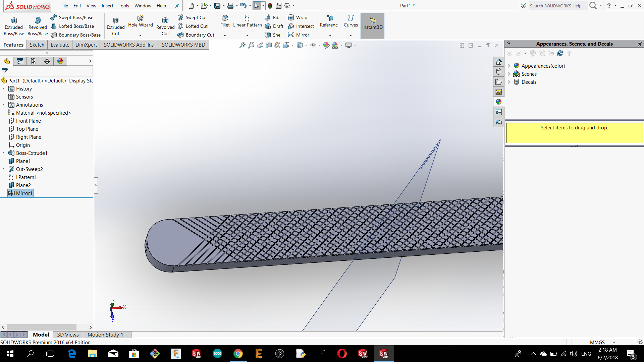Use the Shell feature
This screenshot has height=362, width=644.
[274, 35]
